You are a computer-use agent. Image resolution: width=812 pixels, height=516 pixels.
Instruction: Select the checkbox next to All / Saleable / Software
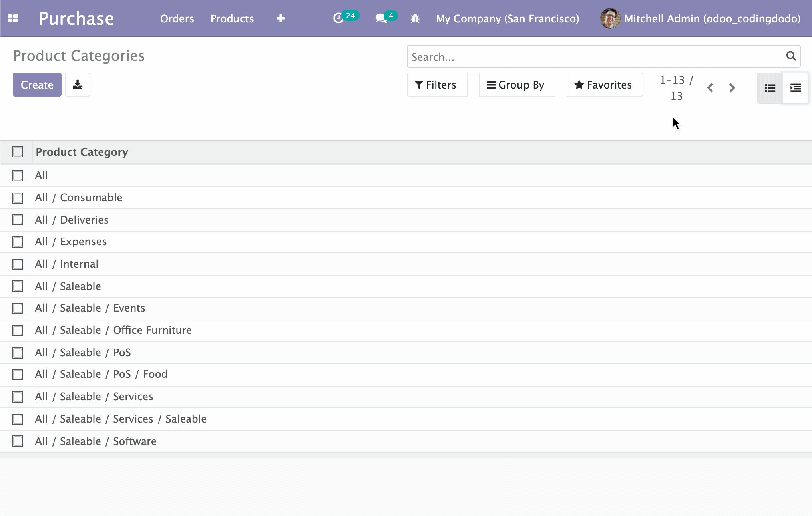click(x=18, y=441)
